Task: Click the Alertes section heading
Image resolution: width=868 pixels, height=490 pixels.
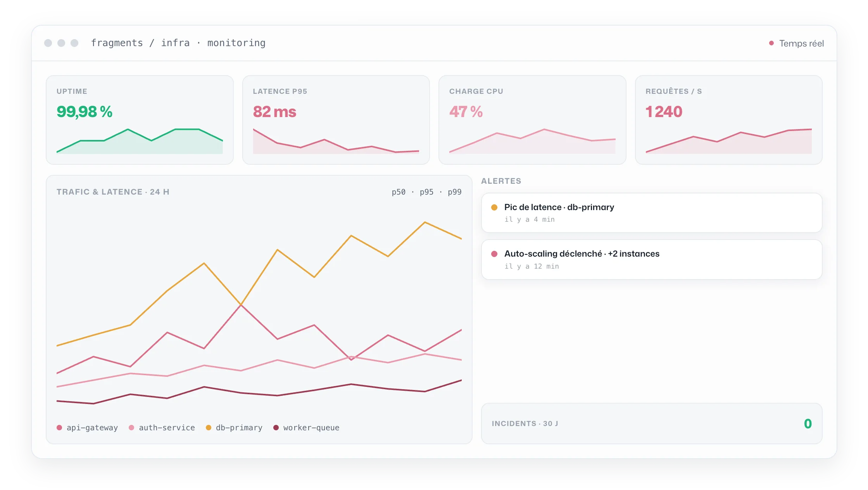Action: point(501,181)
